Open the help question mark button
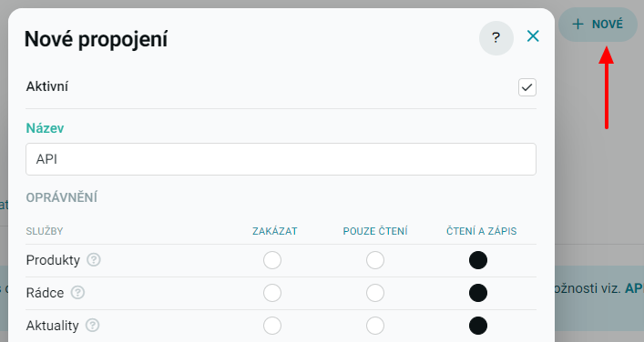The image size is (644, 342). click(x=496, y=38)
